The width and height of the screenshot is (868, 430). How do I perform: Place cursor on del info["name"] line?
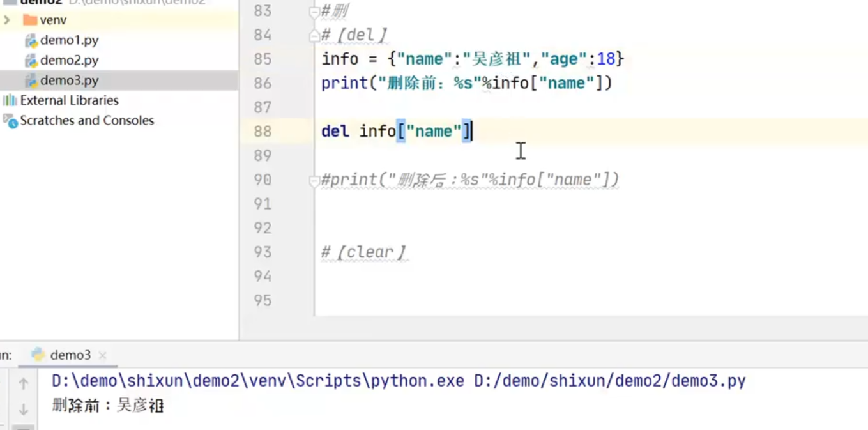[397, 131]
